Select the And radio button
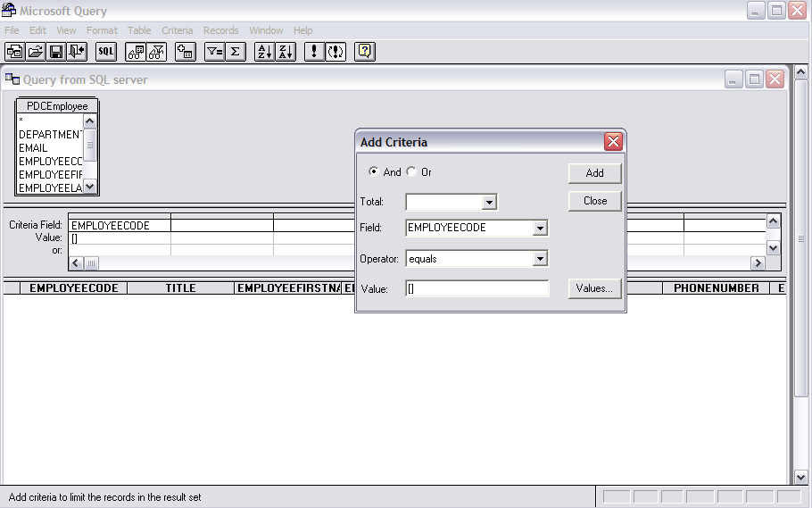This screenshot has height=508, width=812. (373, 171)
